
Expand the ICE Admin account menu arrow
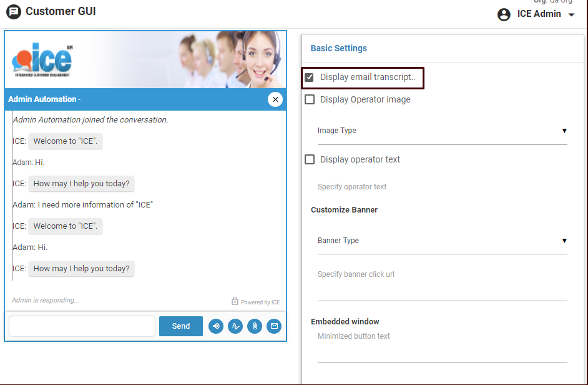pos(572,15)
